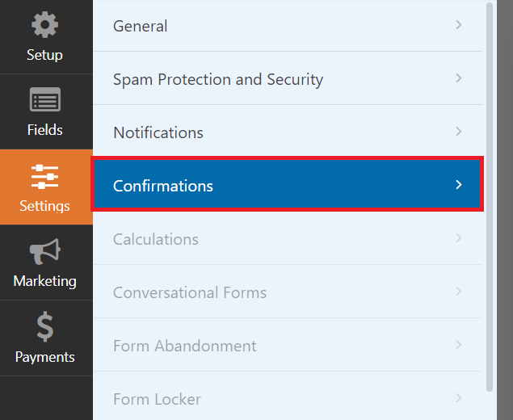
Task: Open the Notifications settings section
Action: pyautogui.click(x=158, y=132)
